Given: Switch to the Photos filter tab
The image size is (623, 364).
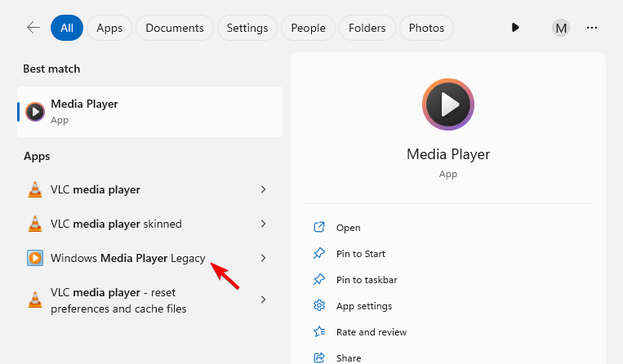Looking at the screenshot, I should click(x=426, y=28).
